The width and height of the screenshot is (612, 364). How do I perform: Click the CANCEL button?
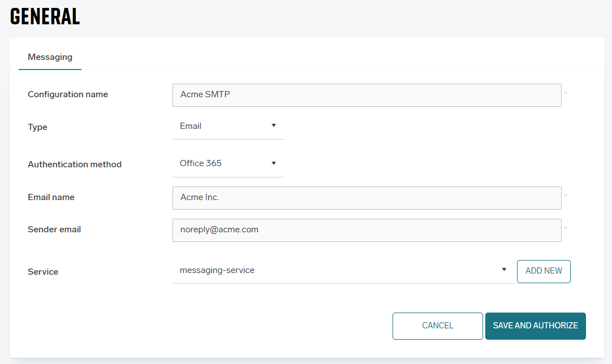[437, 326]
